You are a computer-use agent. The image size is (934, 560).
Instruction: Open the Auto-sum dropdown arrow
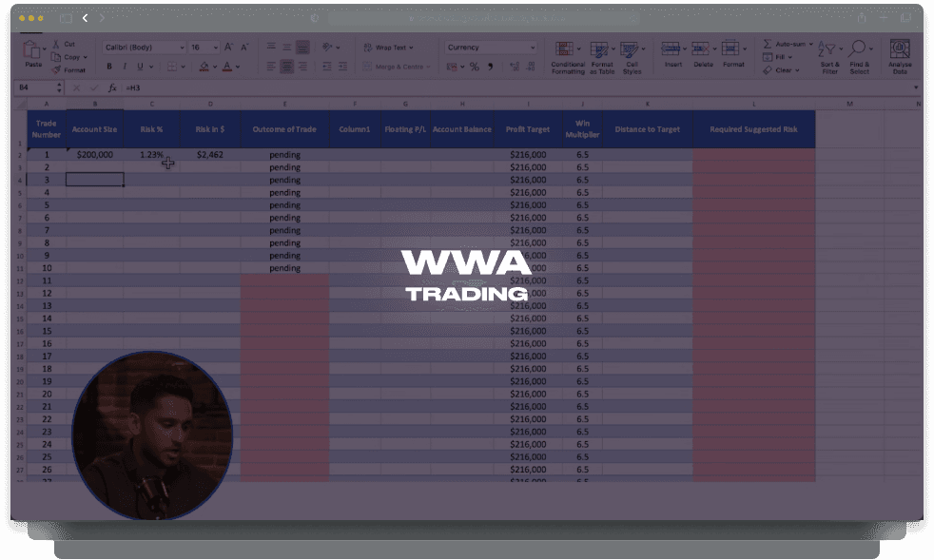[x=810, y=44]
